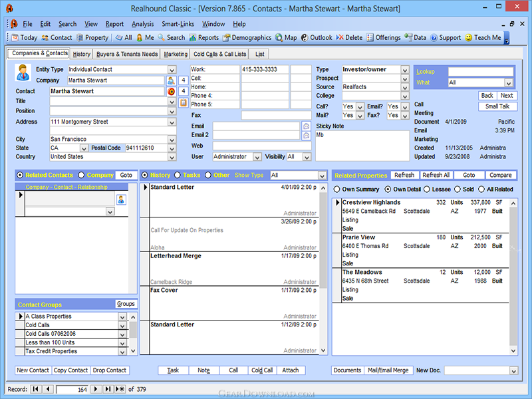
Task: Select the Own Summary radio option
Action: coord(337,190)
